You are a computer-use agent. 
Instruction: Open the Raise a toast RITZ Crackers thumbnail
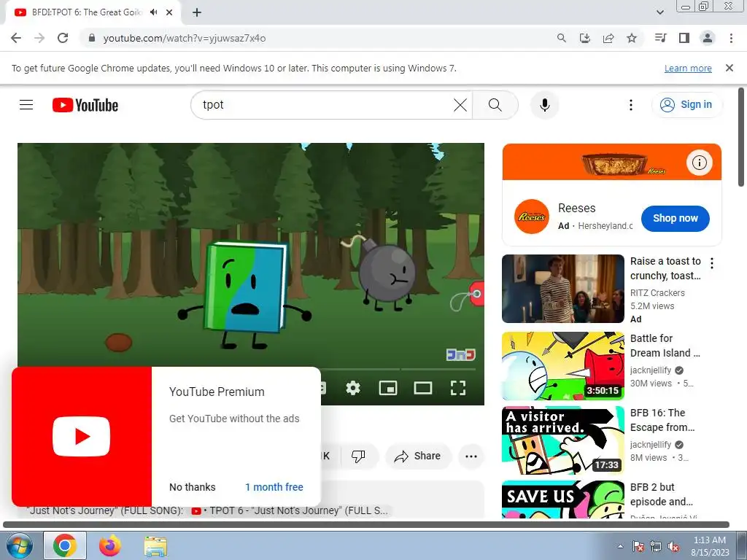click(563, 289)
